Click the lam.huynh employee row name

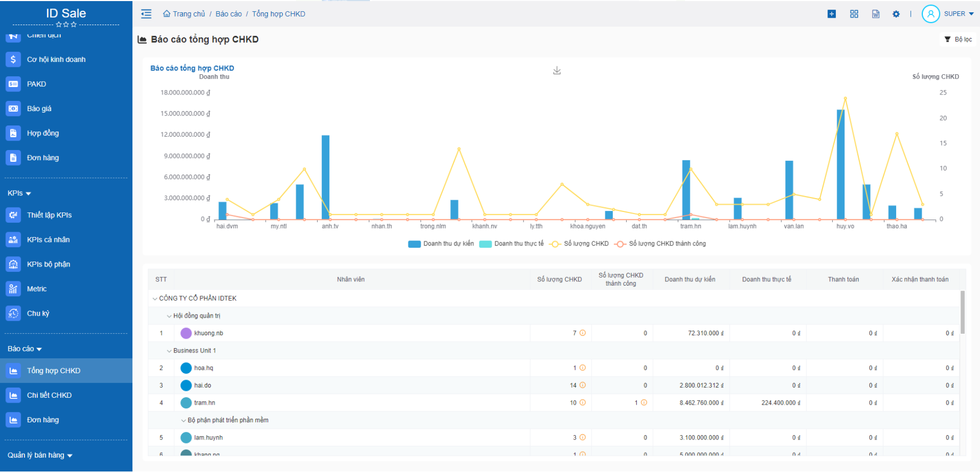[208, 437]
